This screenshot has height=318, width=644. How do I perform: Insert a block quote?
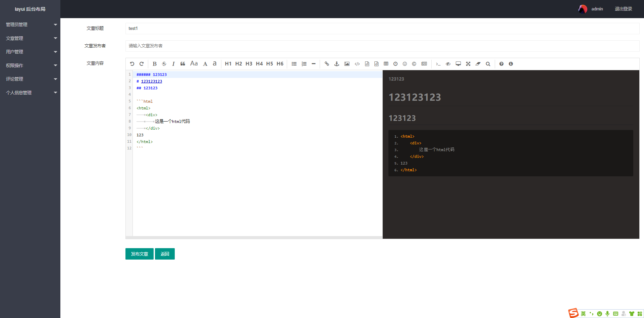point(183,64)
